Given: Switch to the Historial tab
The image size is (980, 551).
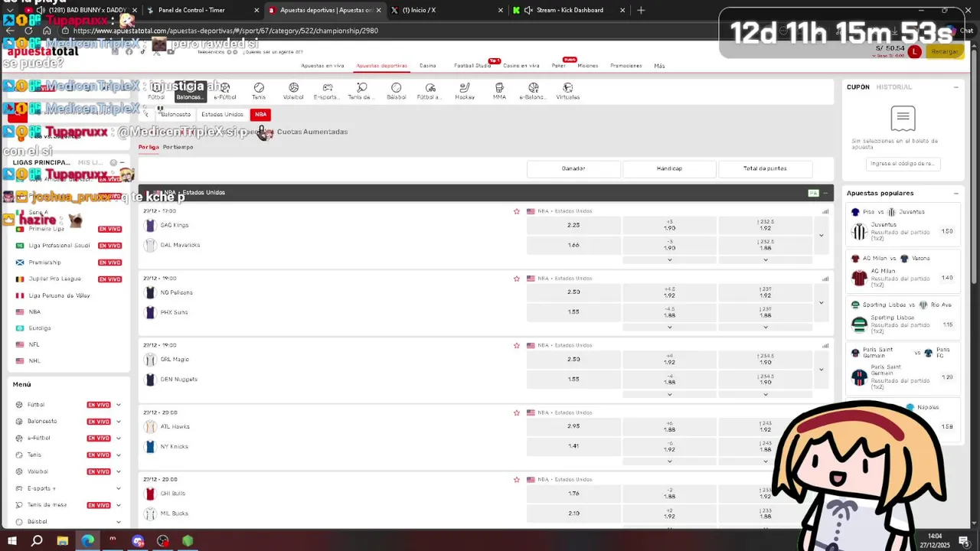Looking at the screenshot, I should tap(893, 87).
